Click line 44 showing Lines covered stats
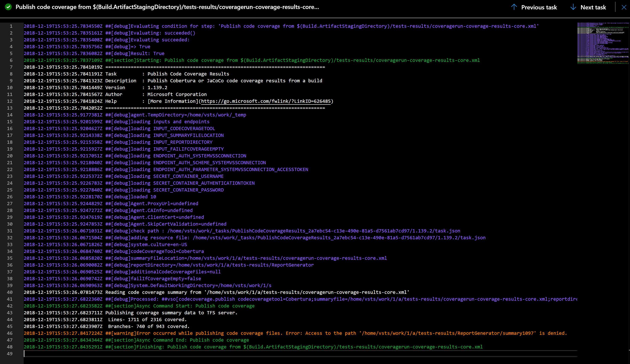This screenshot has height=364, width=630. [105, 320]
